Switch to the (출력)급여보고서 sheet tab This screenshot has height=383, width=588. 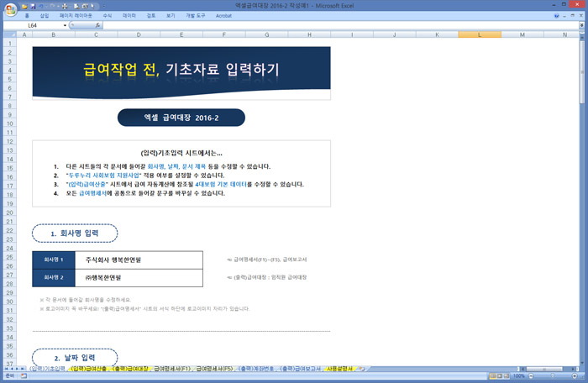(301, 369)
